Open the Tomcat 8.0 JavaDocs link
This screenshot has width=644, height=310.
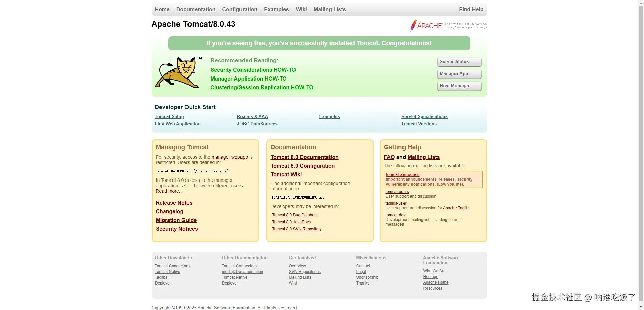pyautogui.click(x=291, y=222)
